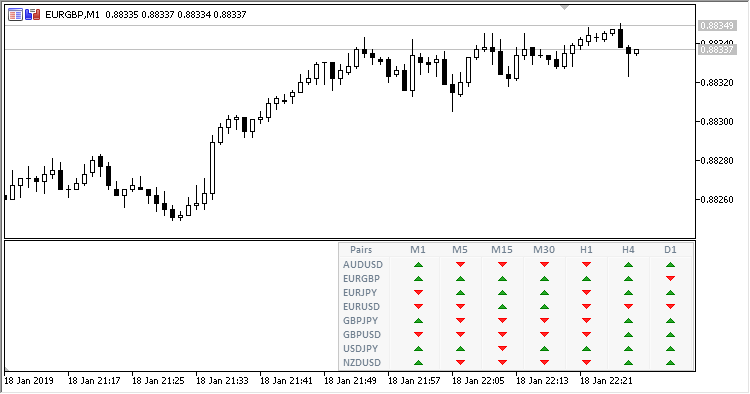Click the EURUSD pair label
Viewport: 750px width, 394px height.
point(362,306)
